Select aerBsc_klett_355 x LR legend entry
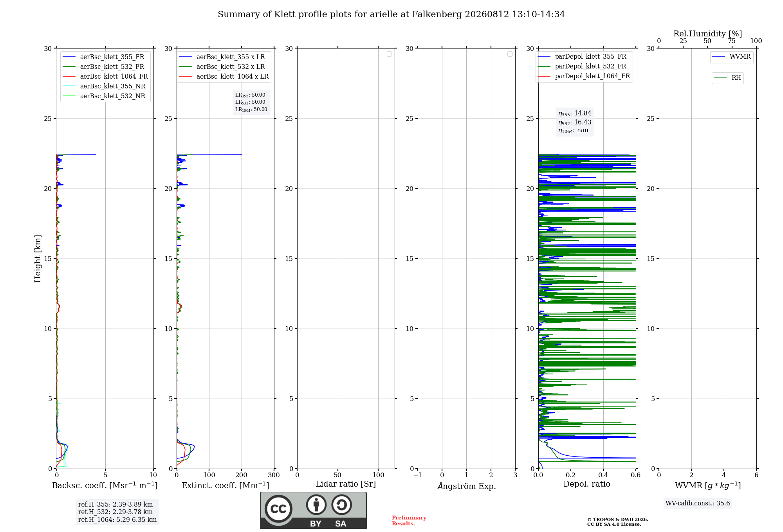Viewport: 783px width, 532px height. click(x=222, y=57)
